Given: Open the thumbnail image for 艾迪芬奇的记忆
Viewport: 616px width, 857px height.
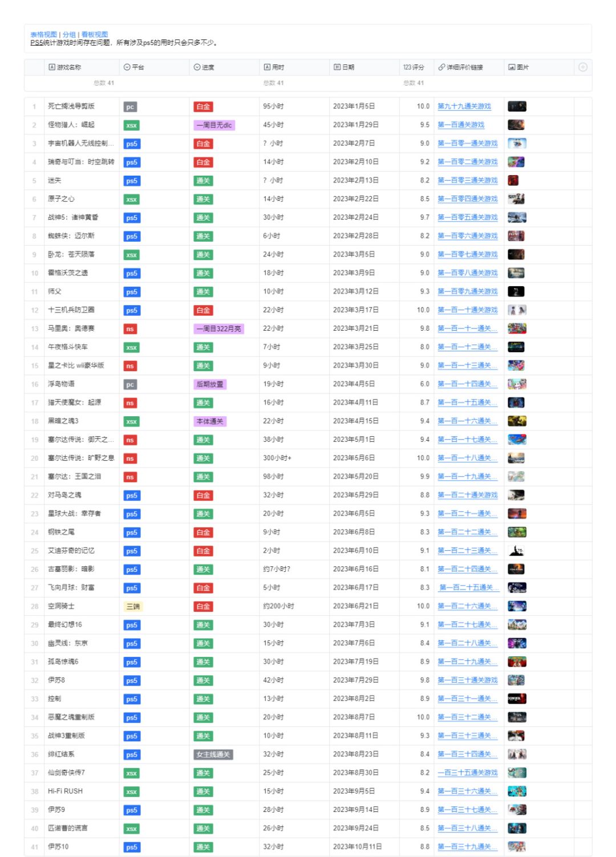Looking at the screenshot, I should pyautogui.click(x=516, y=551).
